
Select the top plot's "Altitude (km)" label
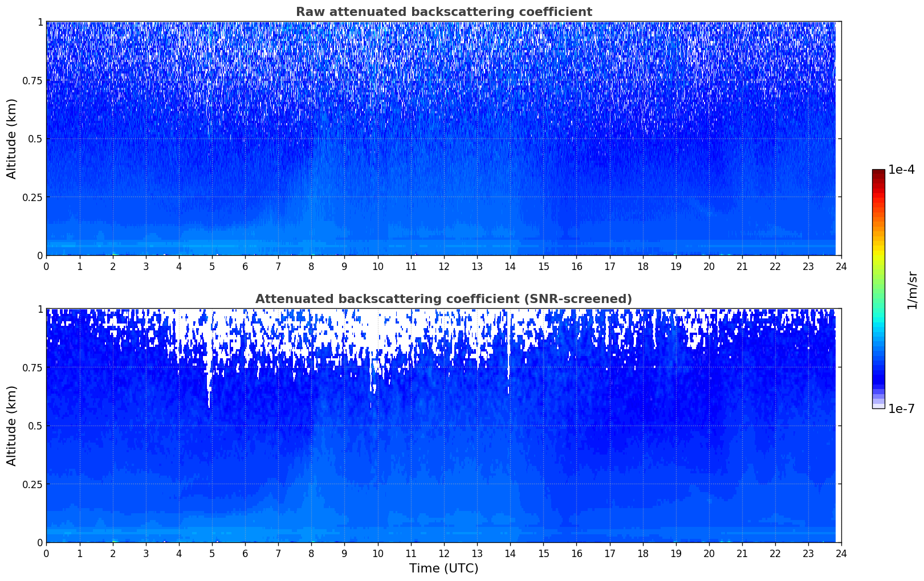coord(12,138)
